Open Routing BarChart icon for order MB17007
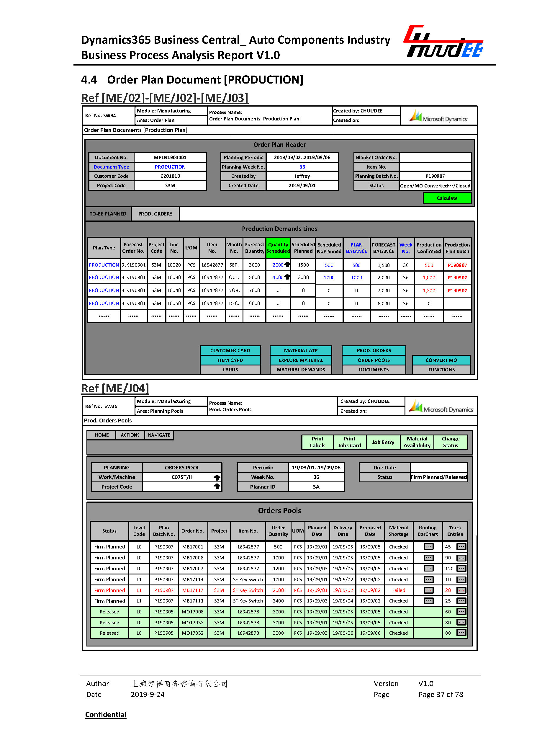This screenshot has width=537, height=756. 428,569
